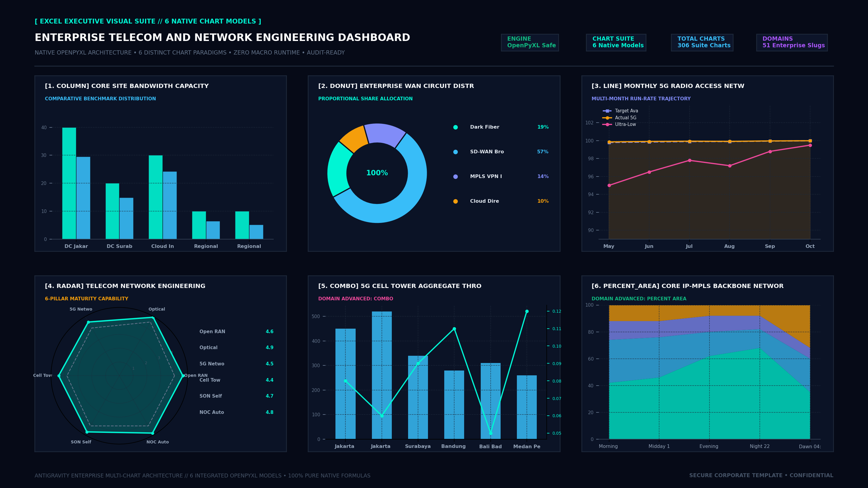Click the 6-PILLAR MATURITY CAPABILITY subtitle
The image size is (868, 488).
click(x=86, y=299)
